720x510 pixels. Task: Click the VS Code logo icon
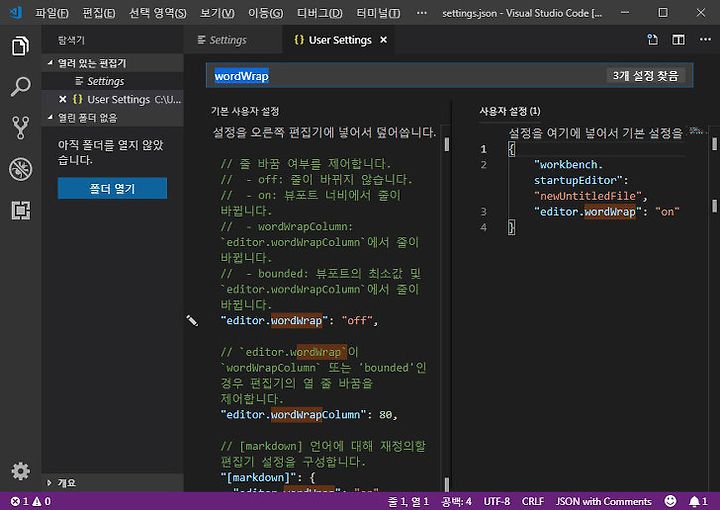[x=16, y=12]
